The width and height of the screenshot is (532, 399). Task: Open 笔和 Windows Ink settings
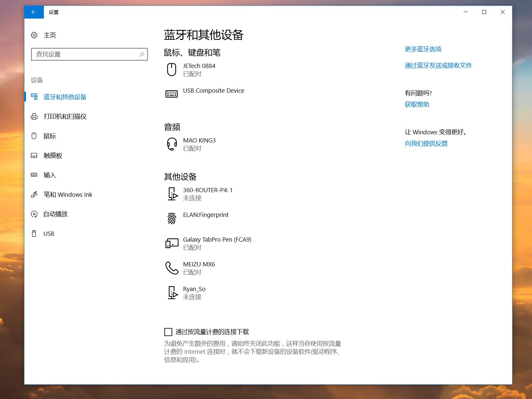tap(68, 194)
